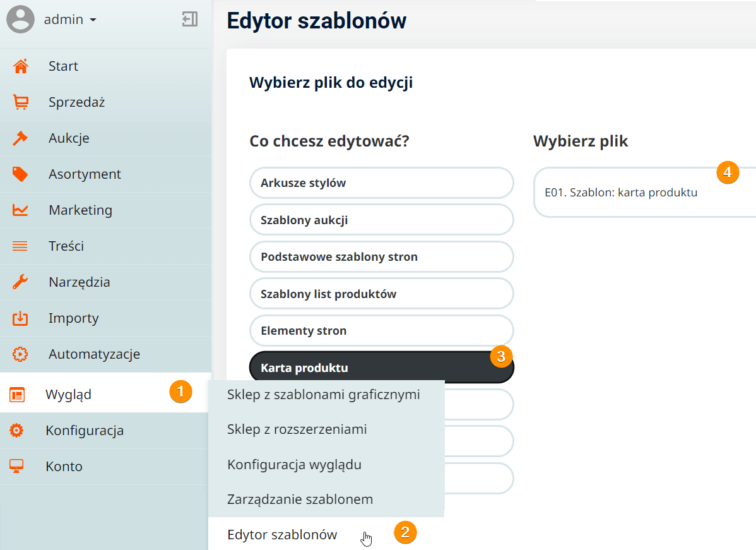Click the Importy download icon
This screenshot has height=550, width=756.
pyautogui.click(x=20, y=318)
